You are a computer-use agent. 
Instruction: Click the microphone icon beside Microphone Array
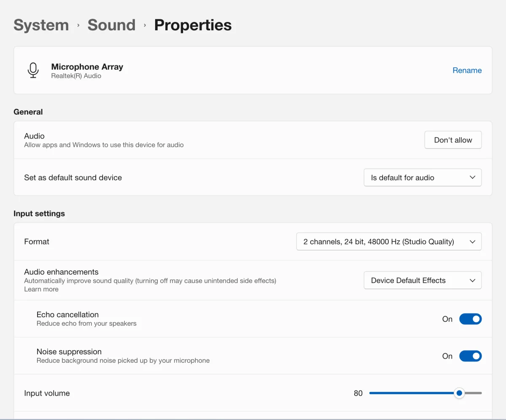click(x=33, y=70)
